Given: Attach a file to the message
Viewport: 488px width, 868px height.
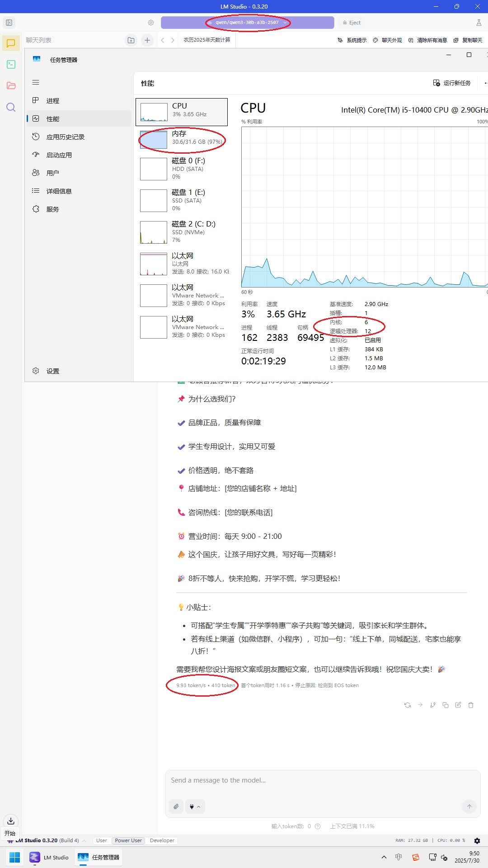Looking at the screenshot, I should tap(176, 807).
